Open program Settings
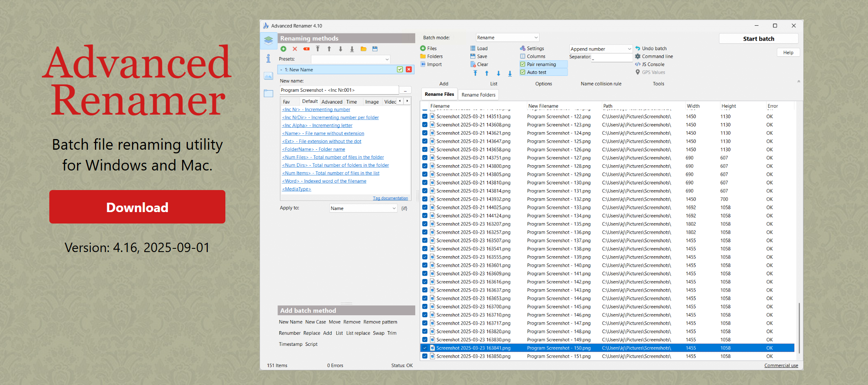 [532, 49]
